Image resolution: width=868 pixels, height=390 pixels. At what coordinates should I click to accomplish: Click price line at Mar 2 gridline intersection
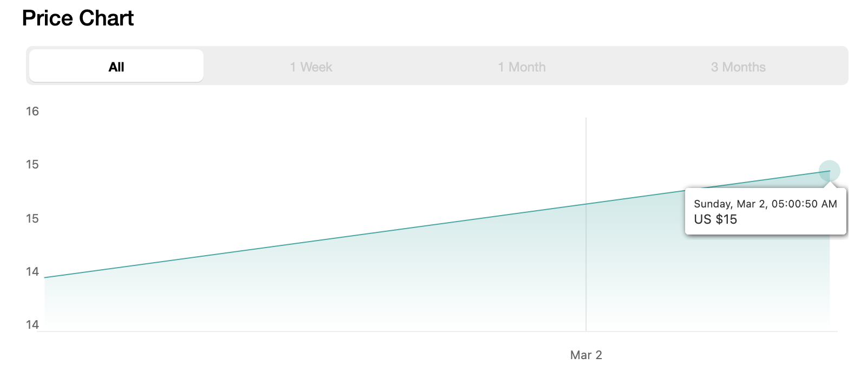click(586, 204)
